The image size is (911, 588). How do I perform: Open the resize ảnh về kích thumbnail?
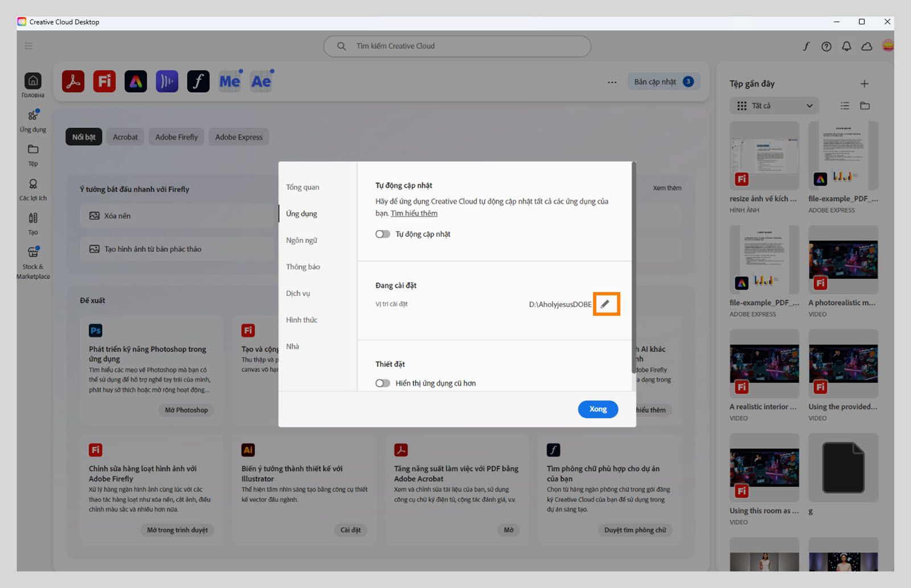click(764, 155)
